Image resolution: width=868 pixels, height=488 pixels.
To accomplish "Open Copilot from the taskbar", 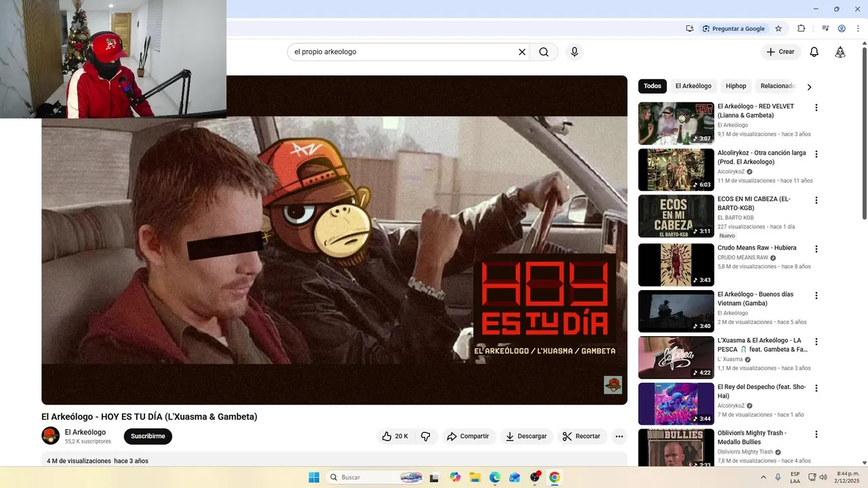I will [455, 477].
